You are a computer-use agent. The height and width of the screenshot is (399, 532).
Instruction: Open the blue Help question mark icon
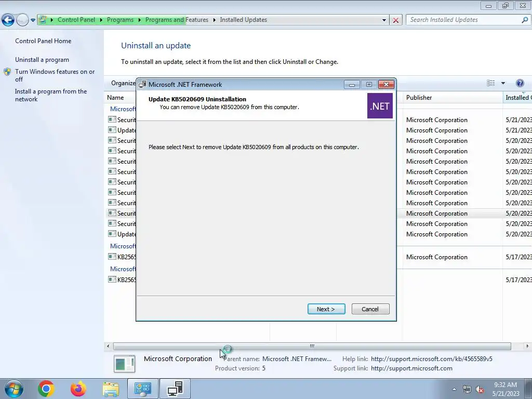520,83
